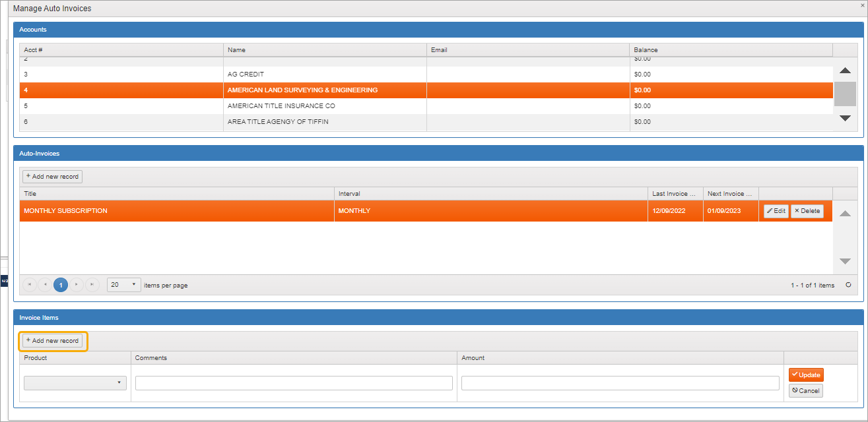Add new record in Auto-Invoices
Image resolution: width=868 pixels, height=422 pixels.
tap(53, 177)
